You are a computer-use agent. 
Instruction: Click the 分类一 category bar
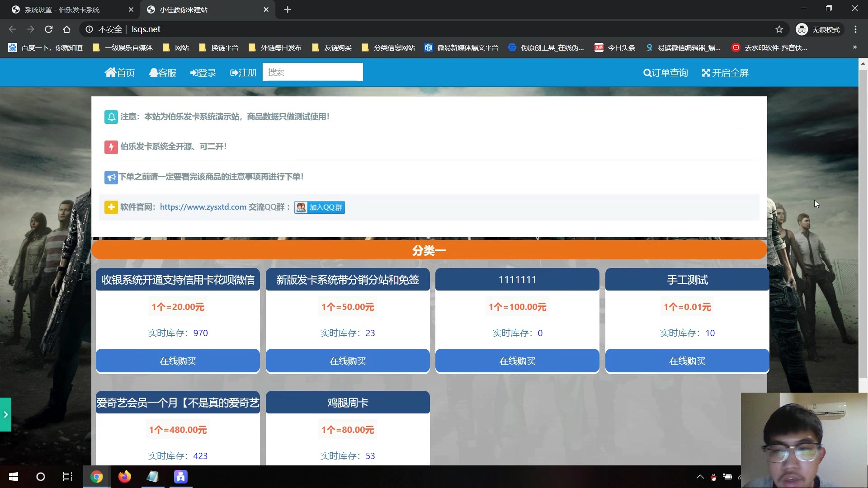429,250
